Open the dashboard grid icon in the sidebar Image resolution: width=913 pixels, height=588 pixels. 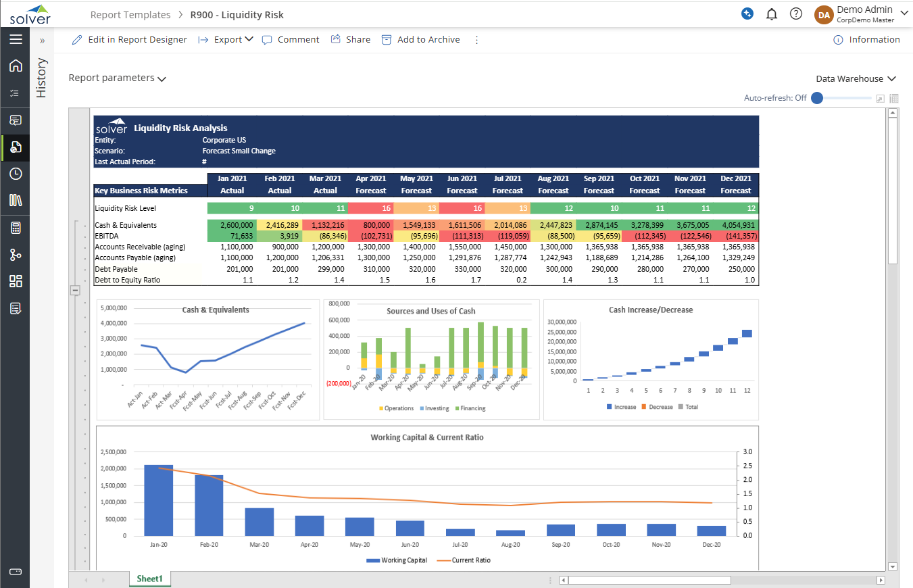pyautogui.click(x=16, y=282)
